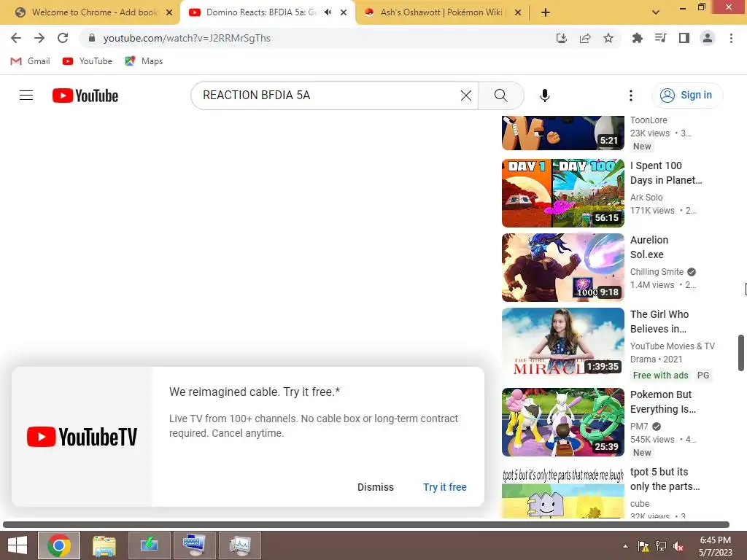The height and width of the screenshot is (560, 747).
Task: Open the Extensions puzzle icon
Action: pos(637,38)
